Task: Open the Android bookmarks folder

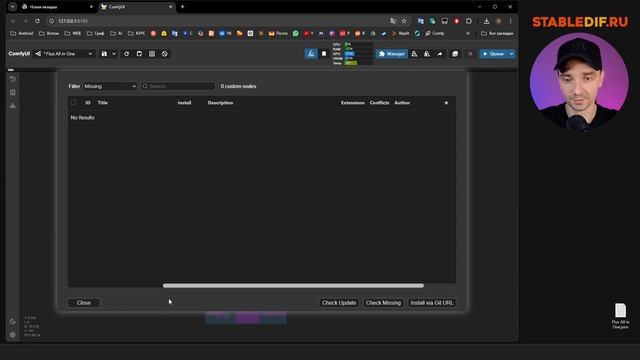Action: point(22,33)
